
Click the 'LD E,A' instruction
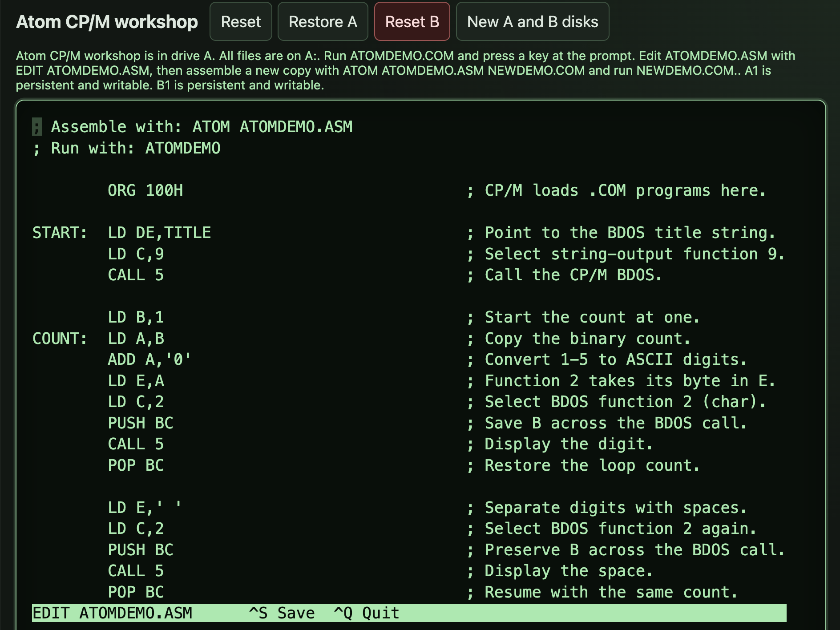pos(136,381)
